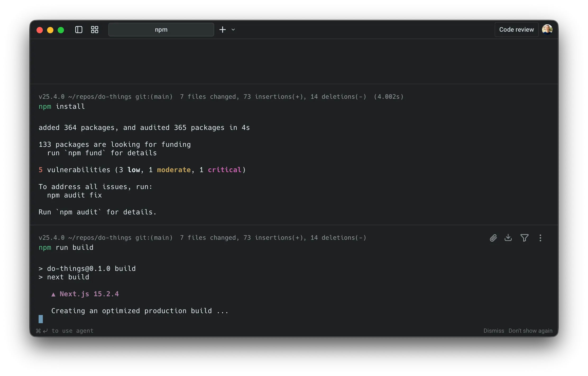This screenshot has width=588, height=376.
Task: Click the filter block output icon
Action: coord(524,238)
